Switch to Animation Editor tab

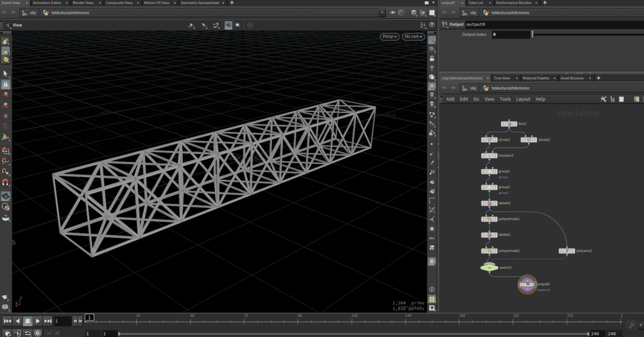[47, 3]
